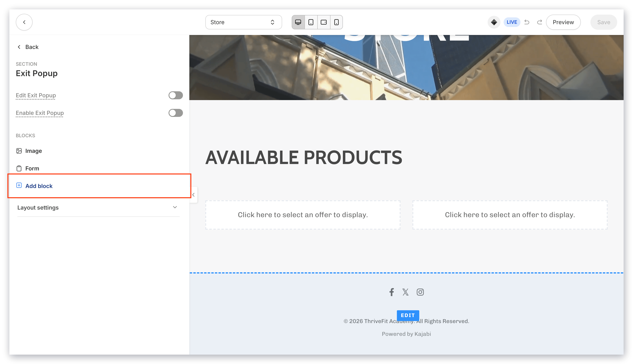Image resolution: width=633 pixels, height=364 pixels.
Task: Switch to tablet landscape preview icon
Action: click(x=323, y=22)
